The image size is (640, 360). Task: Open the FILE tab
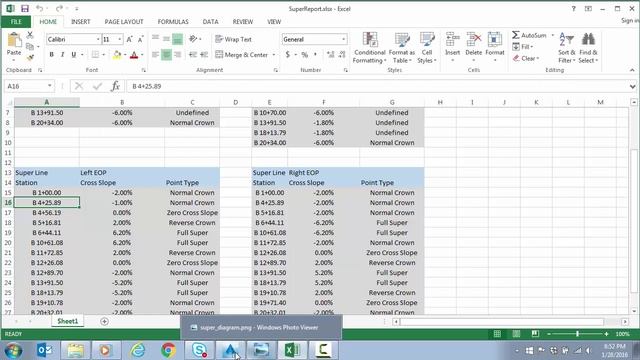(16, 22)
